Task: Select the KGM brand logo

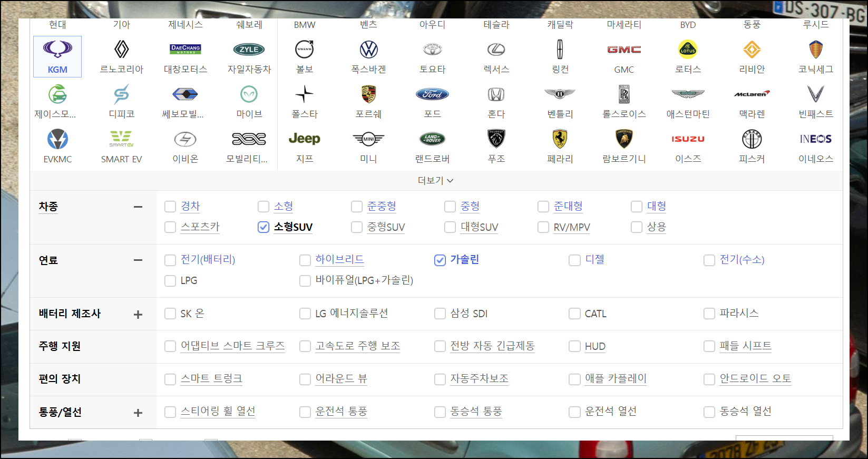Action: coord(57,49)
